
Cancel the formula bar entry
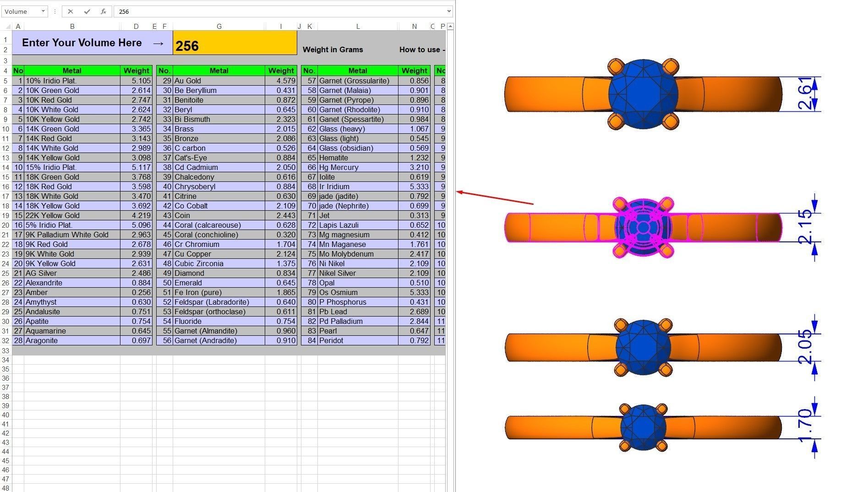tap(70, 11)
